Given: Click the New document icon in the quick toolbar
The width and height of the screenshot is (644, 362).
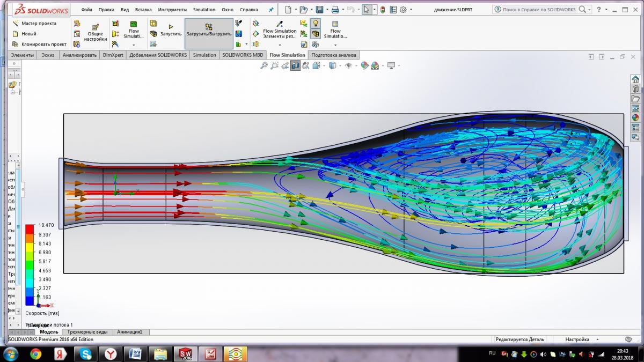Looking at the screenshot, I should tap(289, 10).
